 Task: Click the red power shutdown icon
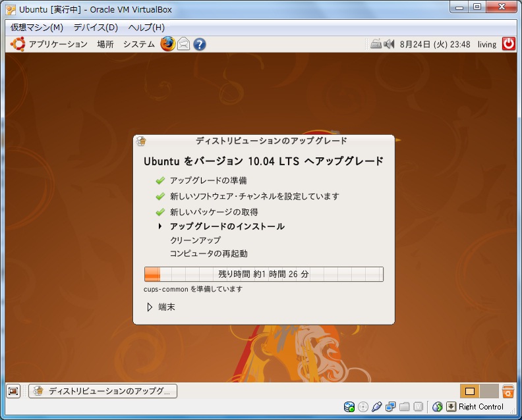click(508, 44)
